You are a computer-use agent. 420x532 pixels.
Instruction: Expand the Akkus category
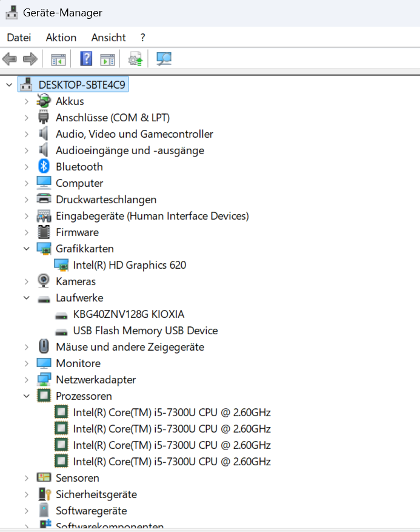tap(27, 101)
